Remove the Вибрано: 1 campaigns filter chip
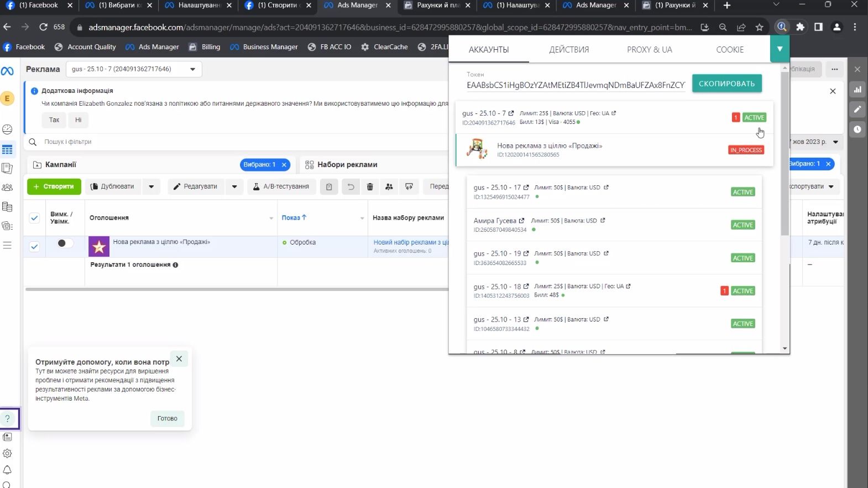Screen dimensions: 868x488 [284, 164]
